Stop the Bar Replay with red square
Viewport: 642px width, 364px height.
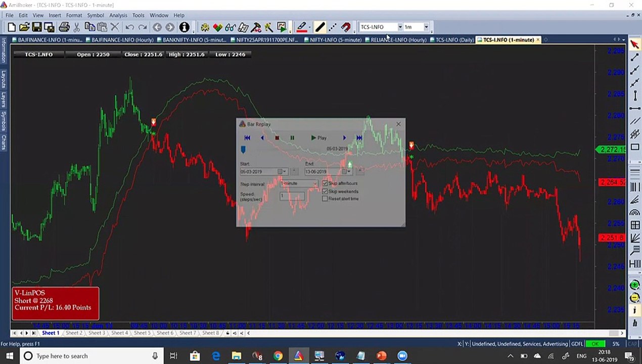pos(277,138)
